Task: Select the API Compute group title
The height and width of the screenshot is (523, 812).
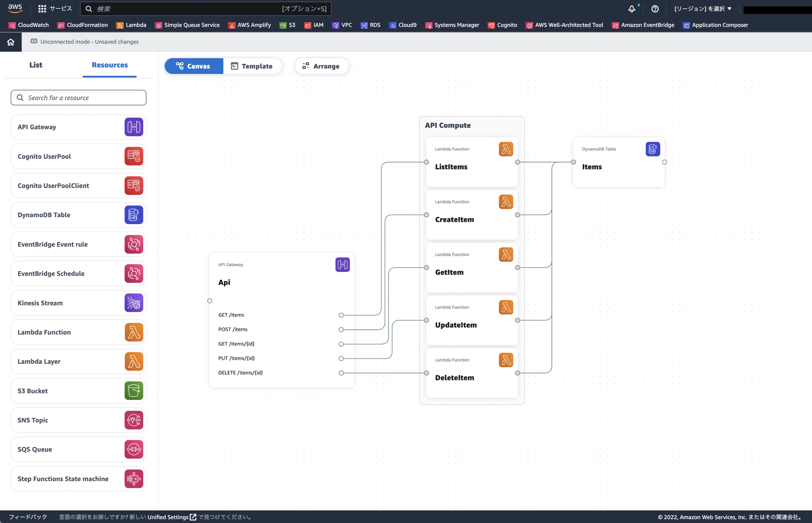Action: (x=448, y=125)
